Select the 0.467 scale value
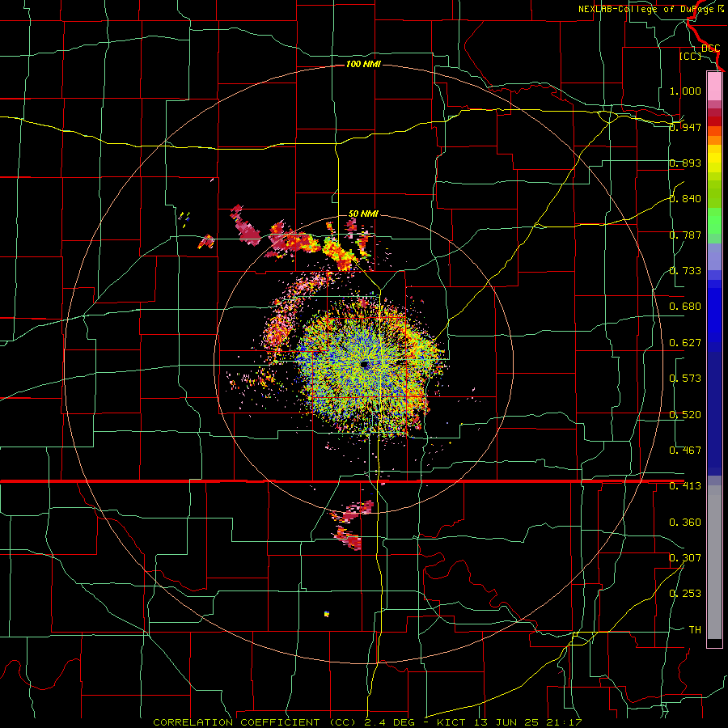This screenshot has height=728, width=728. pyautogui.click(x=685, y=451)
